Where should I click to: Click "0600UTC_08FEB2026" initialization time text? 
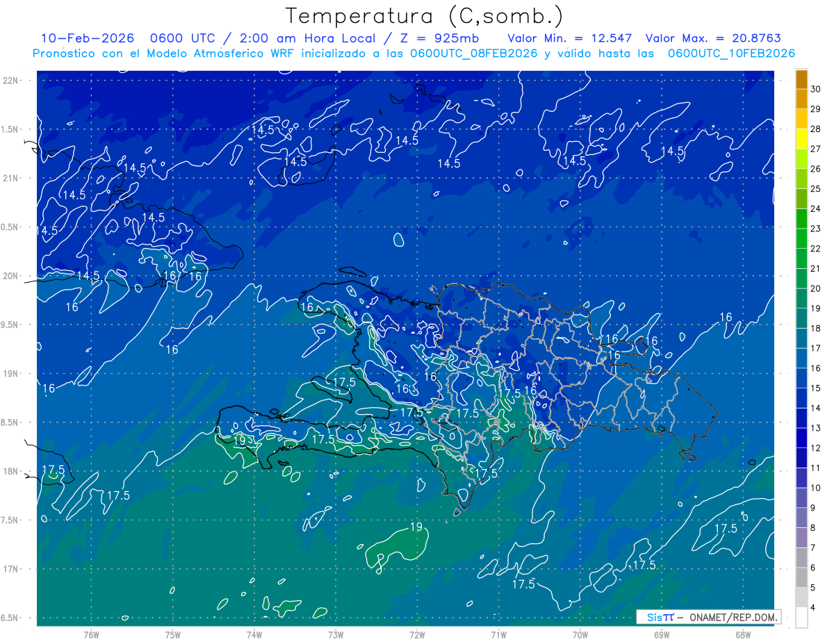pyautogui.click(x=474, y=53)
